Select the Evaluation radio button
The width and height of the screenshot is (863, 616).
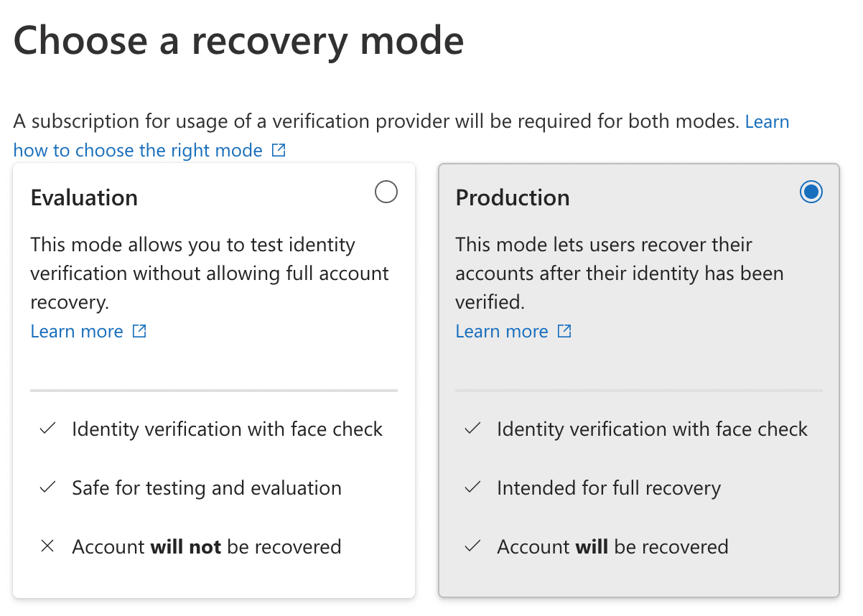pos(386,192)
